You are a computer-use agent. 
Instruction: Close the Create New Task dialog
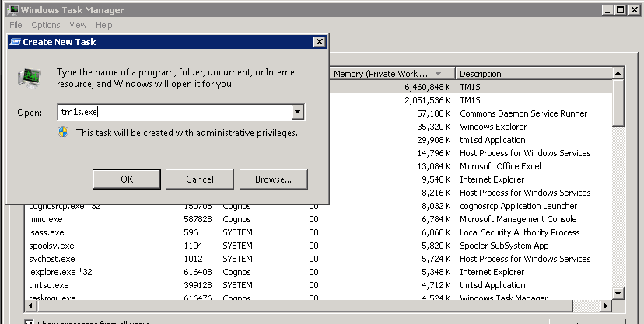pos(319,41)
